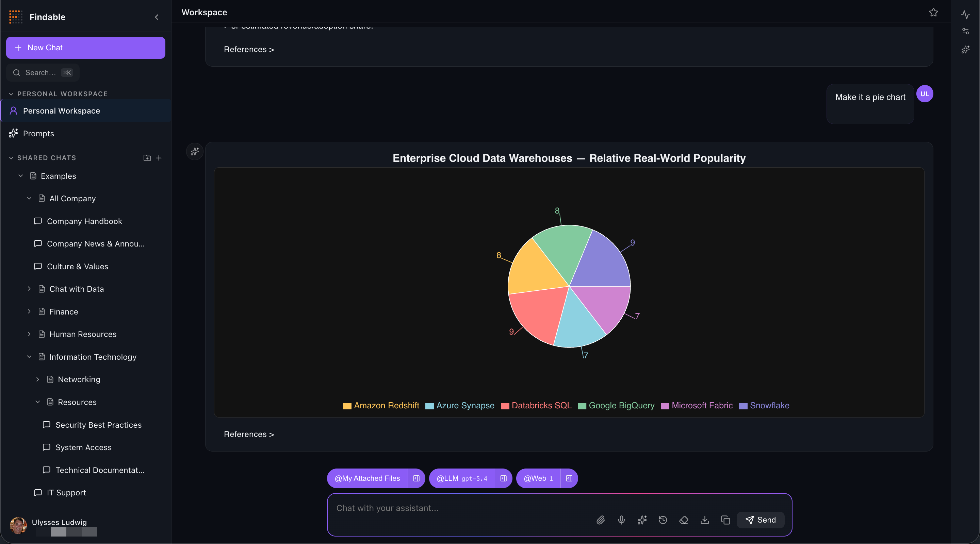Click the document icon beside Examples
The height and width of the screenshot is (544, 980).
coord(33,176)
